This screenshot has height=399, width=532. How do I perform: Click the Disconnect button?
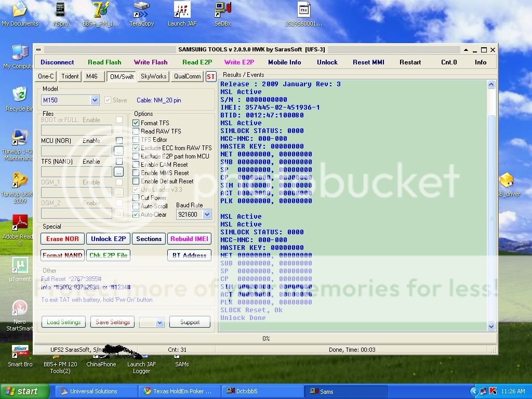(57, 62)
